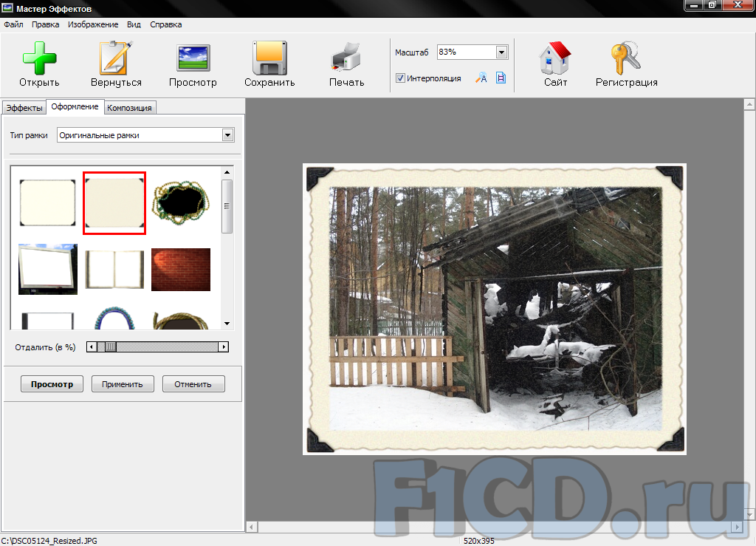The width and height of the screenshot is (756, 546).
Task: Click the 520x395 dimensions in status bar
Action: coord(478,541)
